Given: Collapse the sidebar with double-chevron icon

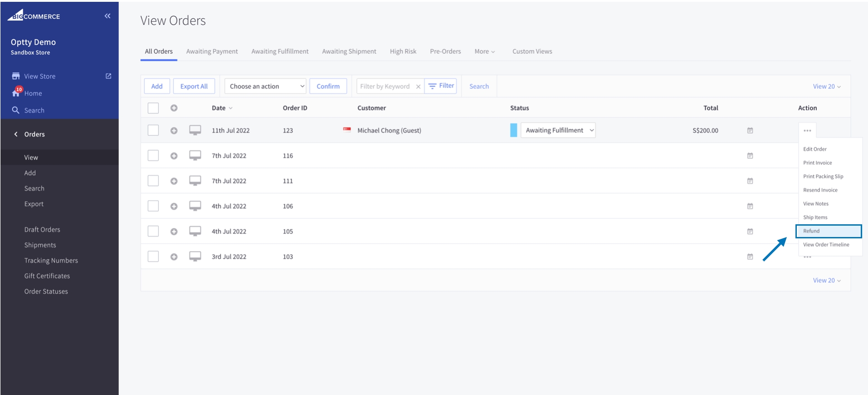Looking at the screenshot, I should 107,16.
